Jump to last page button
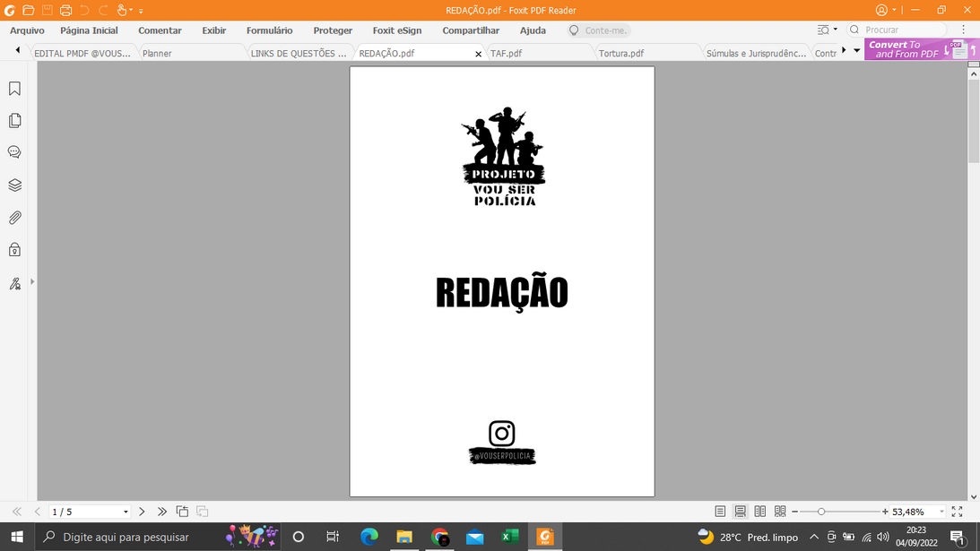Screen dimensions: 980x551 tap(162, 512)
